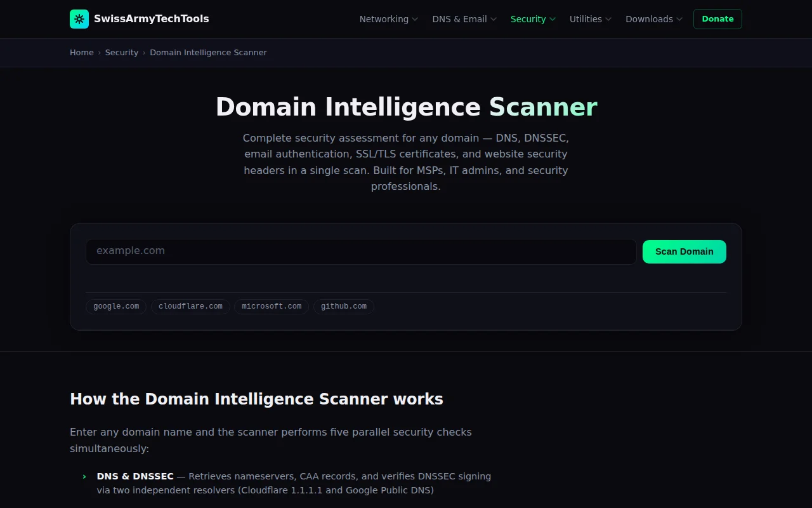Click the 'DNS & DNSSEC' bold list text
Screen dimensions: 812x508
(135, 476)
